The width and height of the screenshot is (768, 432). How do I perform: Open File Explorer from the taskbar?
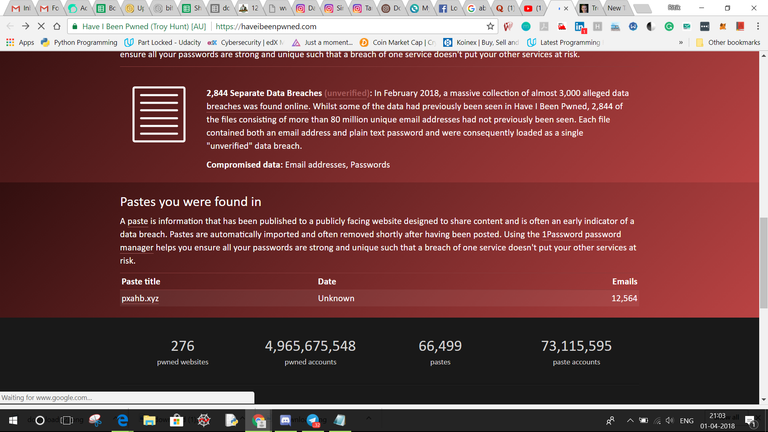tap(149, 420)
